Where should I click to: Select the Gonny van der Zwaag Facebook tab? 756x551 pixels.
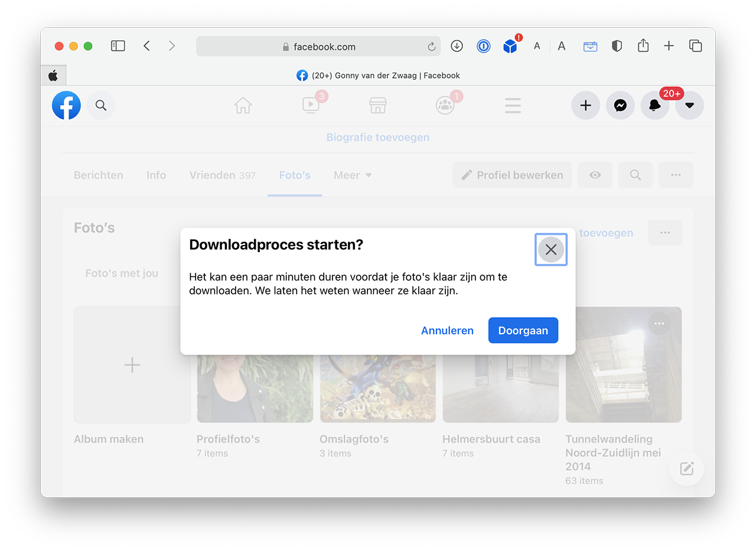point(378,76)
